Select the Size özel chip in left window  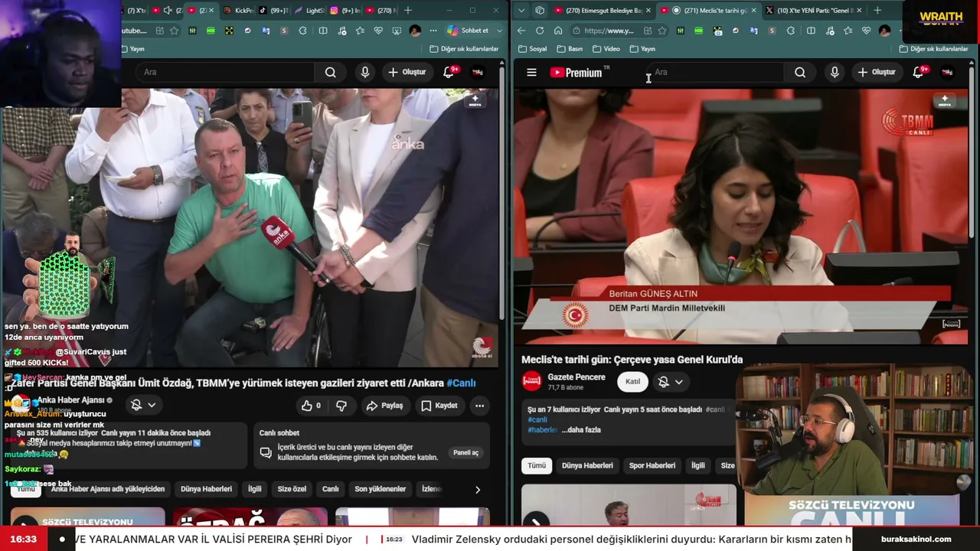tap(292, 489)
